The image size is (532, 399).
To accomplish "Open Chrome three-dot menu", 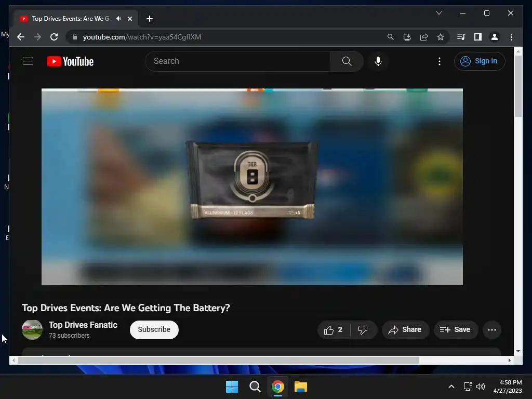I will [x=511, y=37].
